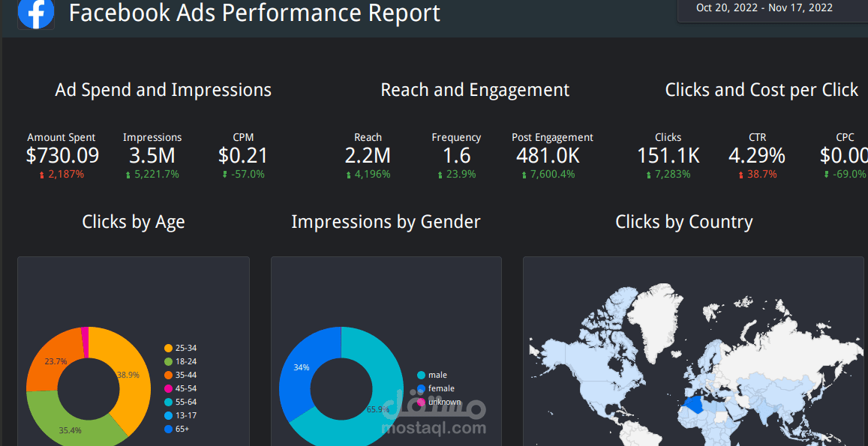Click the 45-54 age legend swatch
Image resolution: width=868 pixels, height=446 pixels.
[168, 388]
